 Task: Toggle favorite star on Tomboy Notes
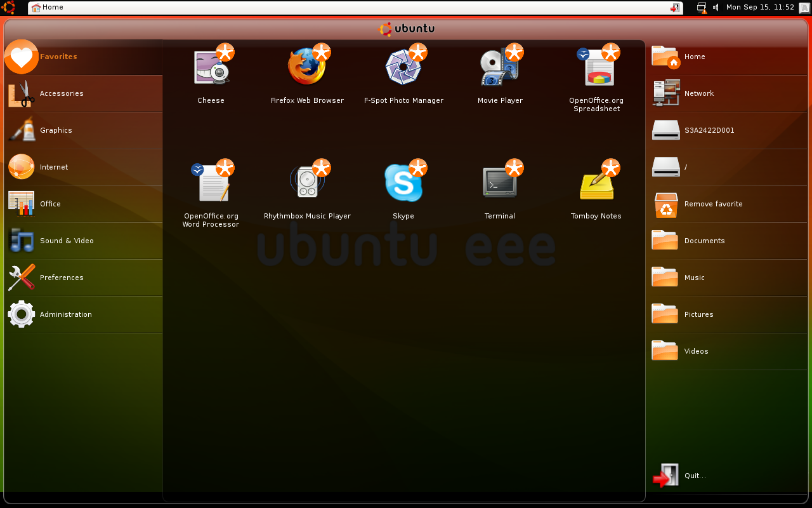(611, 168)
